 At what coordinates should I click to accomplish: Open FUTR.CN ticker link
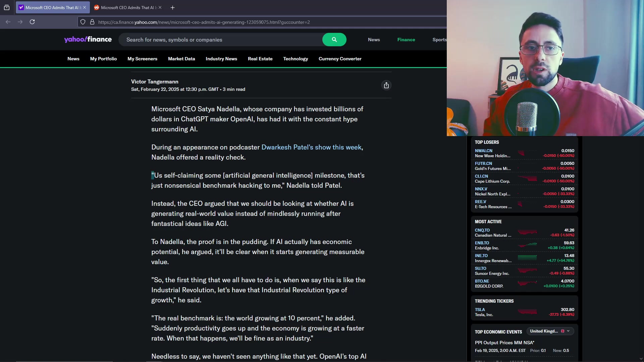click(483, 164)
